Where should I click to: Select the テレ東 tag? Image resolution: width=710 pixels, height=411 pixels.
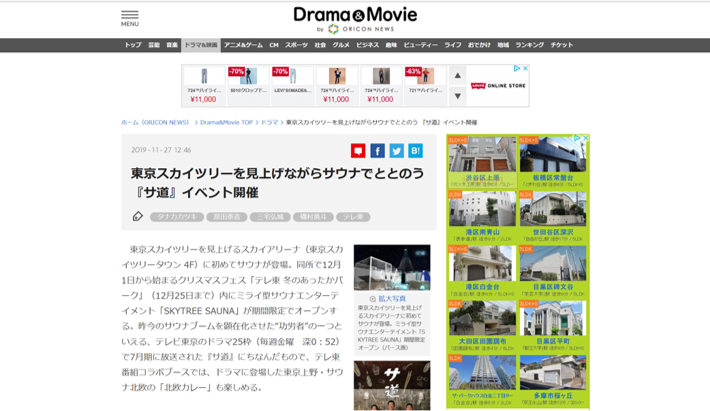click(x=353, y=217)
